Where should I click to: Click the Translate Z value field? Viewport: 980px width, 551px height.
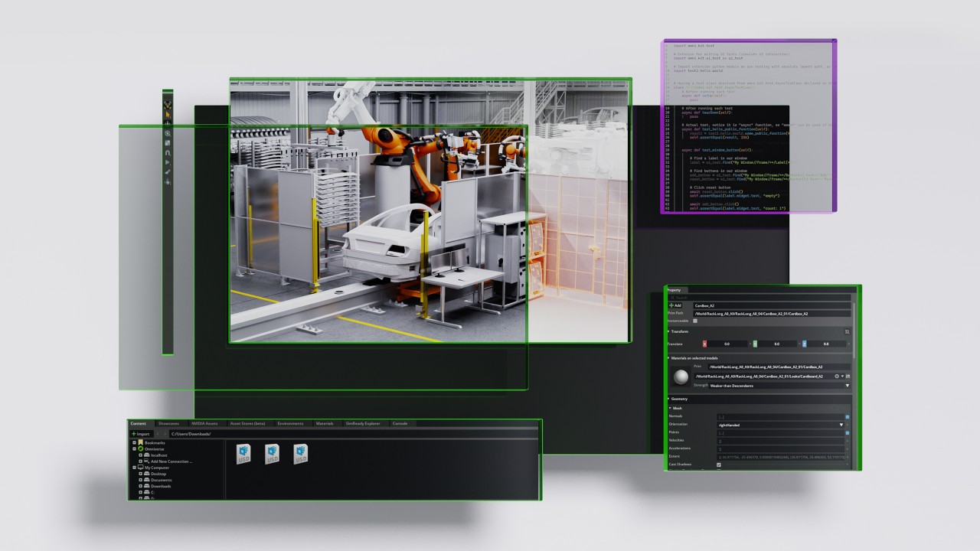coord(826,344)
